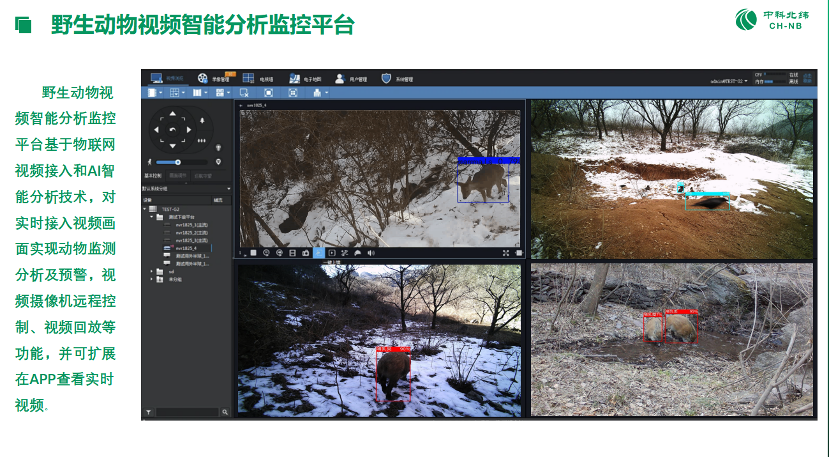830x458 pixels.
Task: Click the device tree search field
Action: 188,411
